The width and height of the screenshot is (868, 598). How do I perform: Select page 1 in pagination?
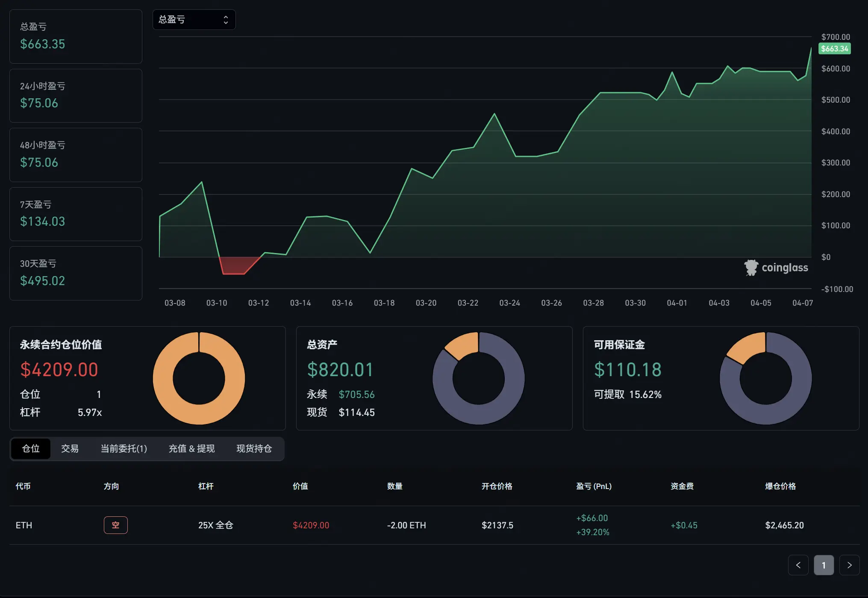pos(824,565)
